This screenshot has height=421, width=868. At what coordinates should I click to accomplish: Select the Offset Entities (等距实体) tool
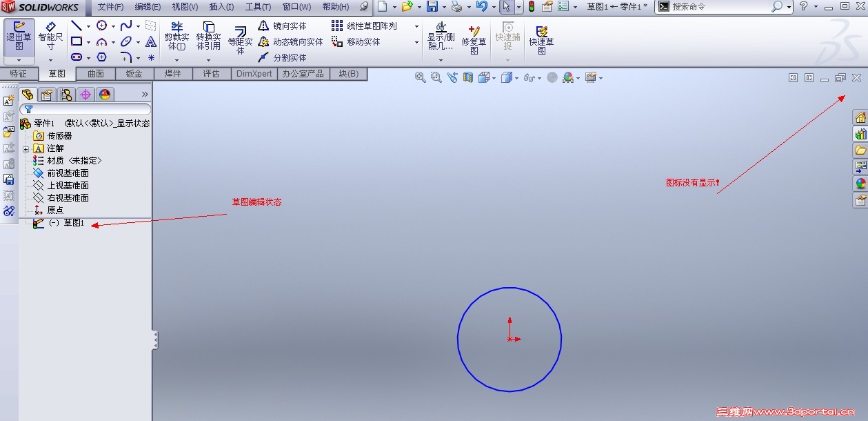239,38
